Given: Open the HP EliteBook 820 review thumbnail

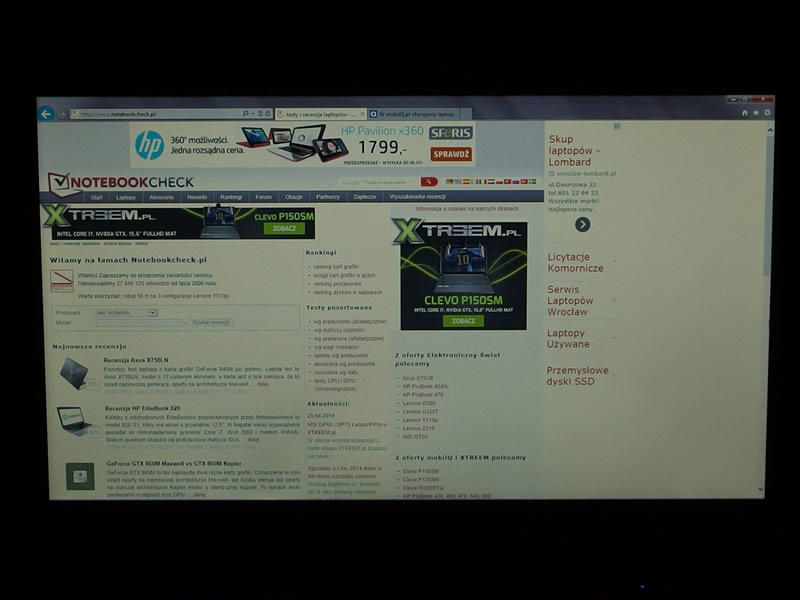Looking at the screenshot, I should point(76,420).
